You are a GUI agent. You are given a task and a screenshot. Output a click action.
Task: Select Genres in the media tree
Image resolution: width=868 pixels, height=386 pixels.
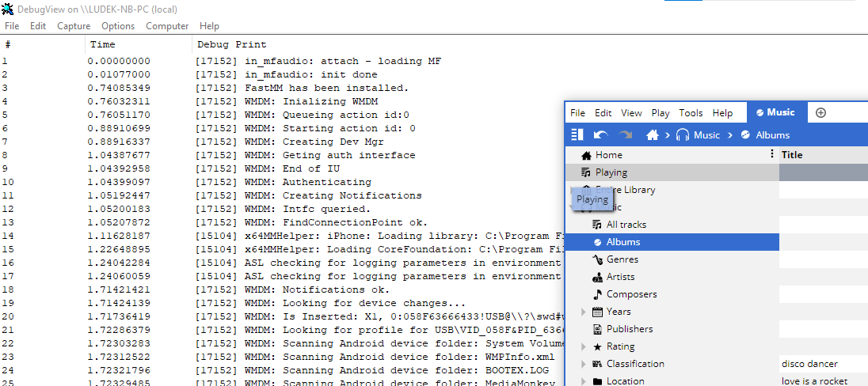(622, 259)
